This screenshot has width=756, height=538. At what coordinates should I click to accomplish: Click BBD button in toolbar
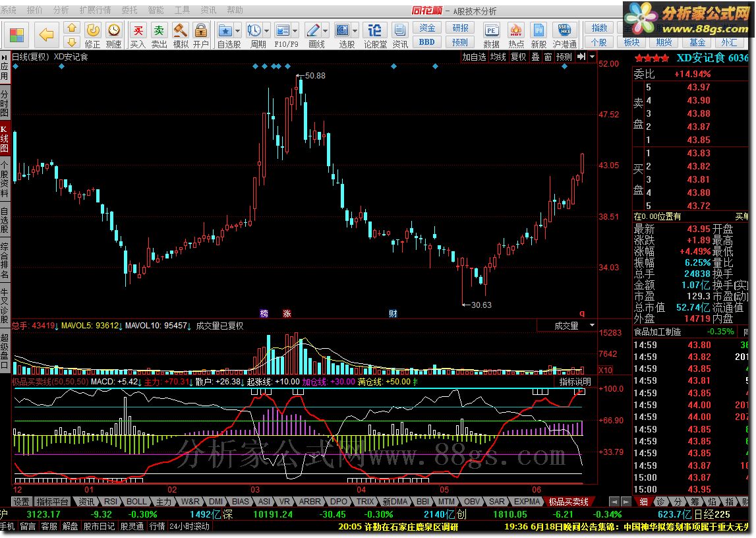pyautogui.click(x=426, y=42)
